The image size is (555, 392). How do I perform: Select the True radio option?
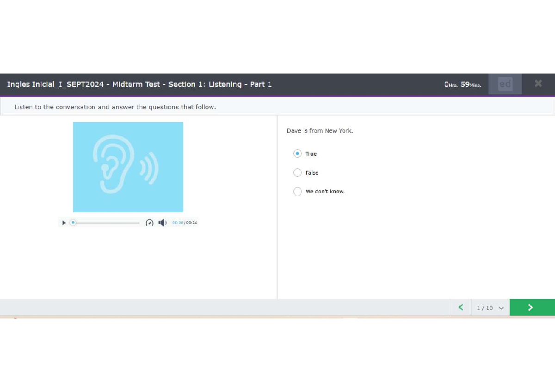click(x=297, y=153)
